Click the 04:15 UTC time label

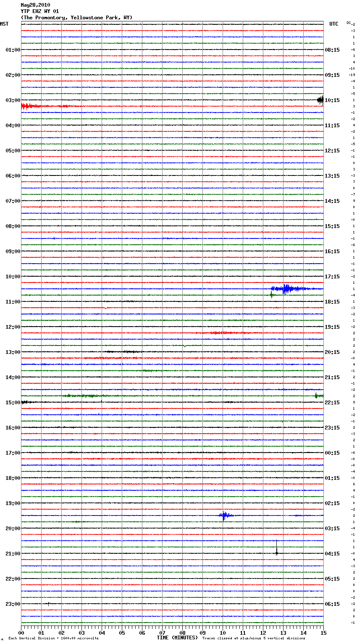click(332, 554)
